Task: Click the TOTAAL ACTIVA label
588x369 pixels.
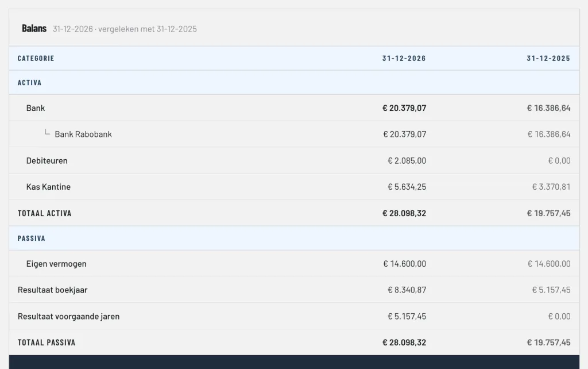Action: point(45,213)
